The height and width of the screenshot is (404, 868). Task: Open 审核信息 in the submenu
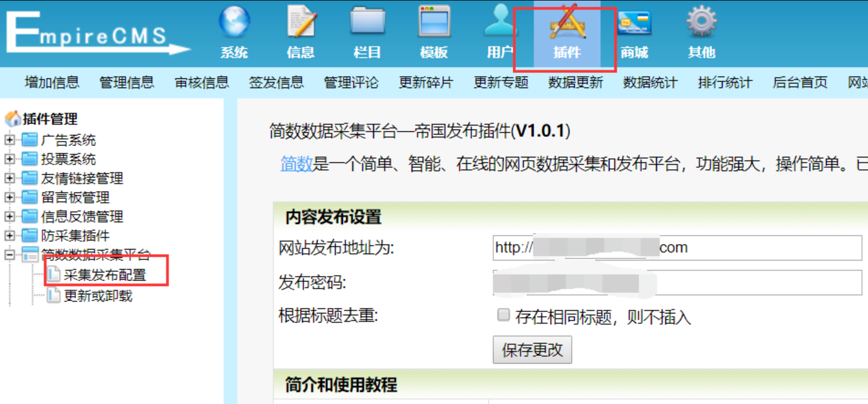coord(201,83)
